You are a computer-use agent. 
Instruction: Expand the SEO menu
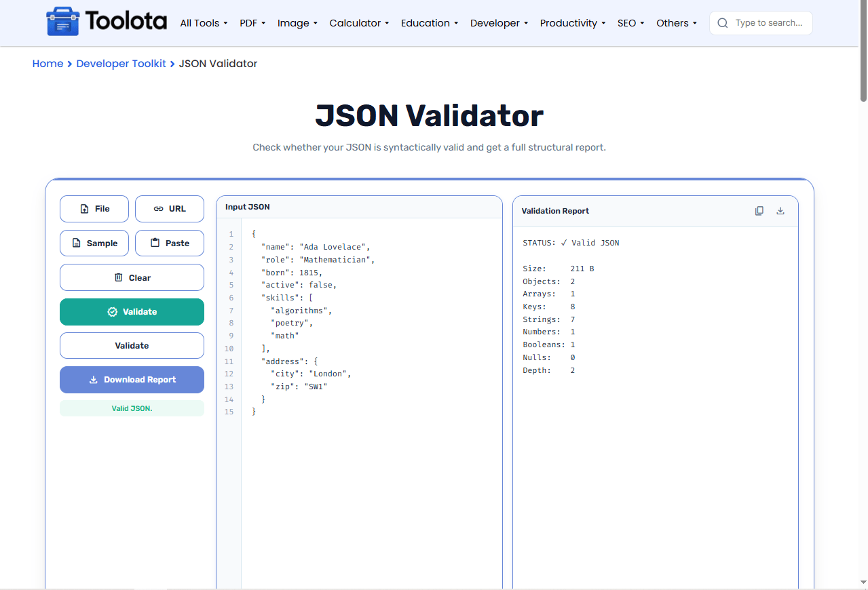[x=630, y=23]
